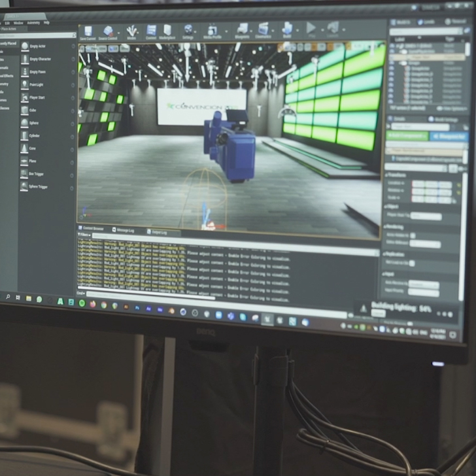476x476 pixels.
Task: Open File Explorer from the taskbar
Action: click(29, 298)
